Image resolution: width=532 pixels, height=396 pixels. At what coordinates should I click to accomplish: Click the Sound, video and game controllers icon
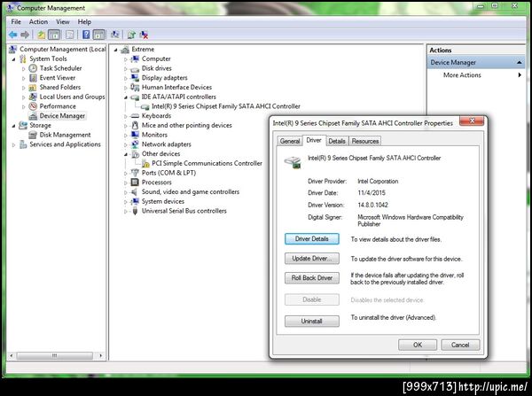pyautogui.click(x=135, y=192)
